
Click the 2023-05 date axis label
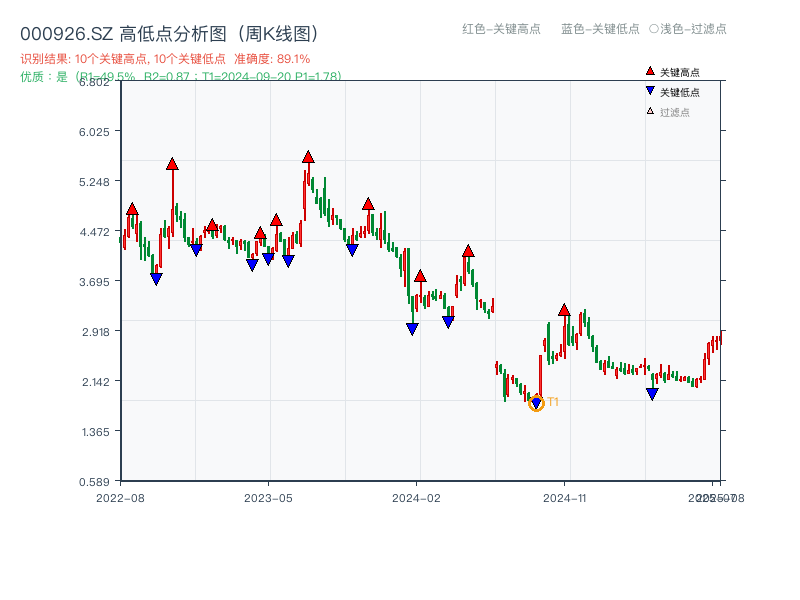(x=268, y=497)
